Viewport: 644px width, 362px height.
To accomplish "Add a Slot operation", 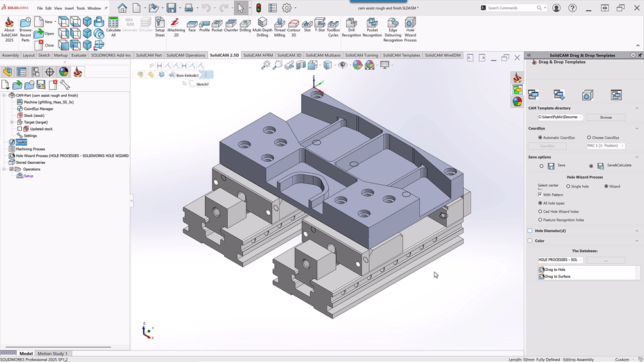I will click(x=307, y=26).
